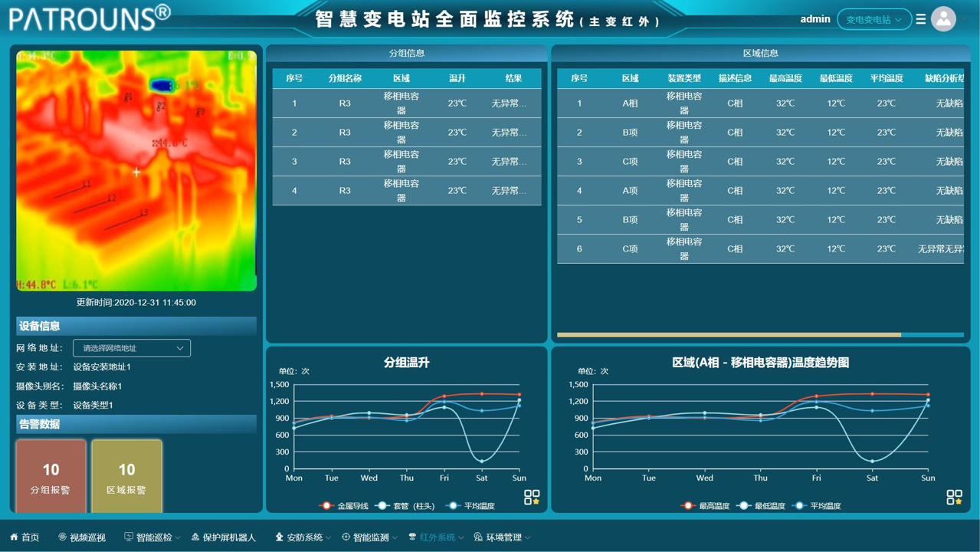Click the admin user avatar icon

click(x=943, y=19)
